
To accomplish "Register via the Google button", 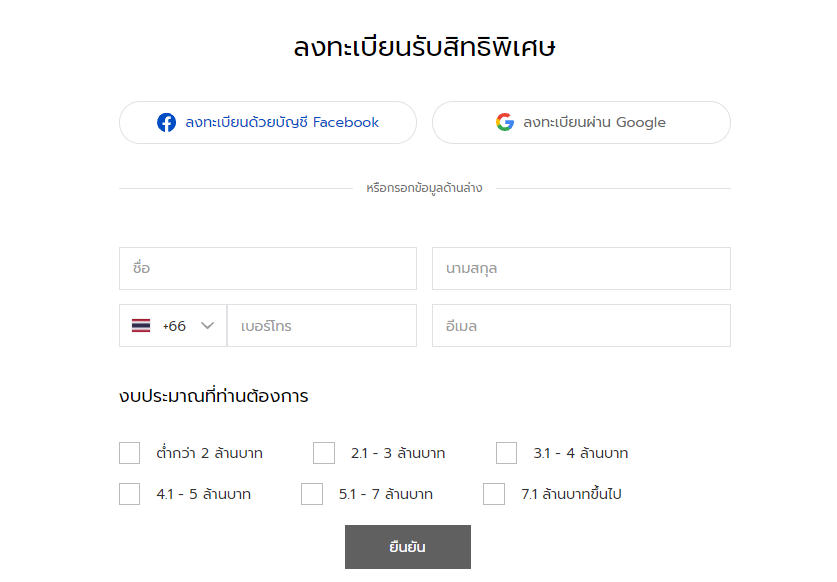I will pos(581,122).
